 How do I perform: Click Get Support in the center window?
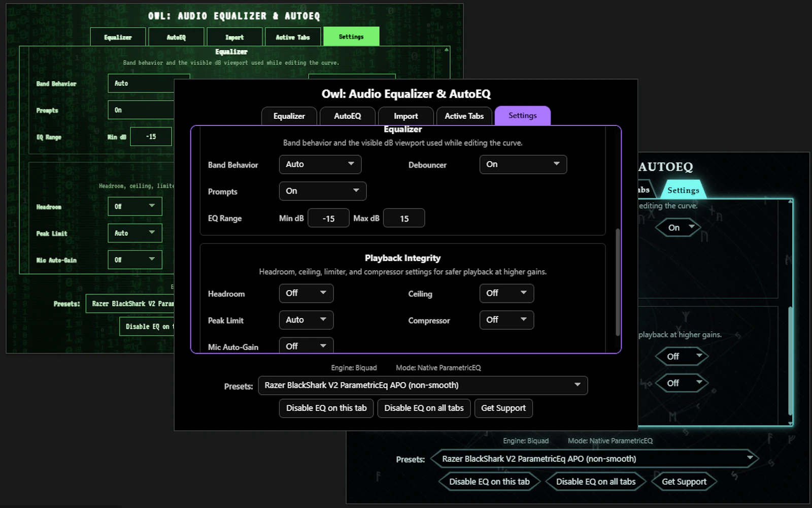503,408
